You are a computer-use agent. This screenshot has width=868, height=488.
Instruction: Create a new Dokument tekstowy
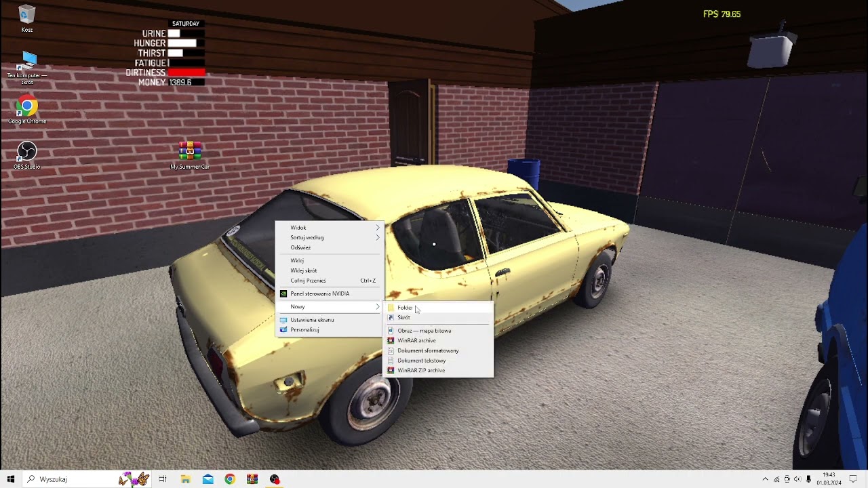(x=439, y=361)
